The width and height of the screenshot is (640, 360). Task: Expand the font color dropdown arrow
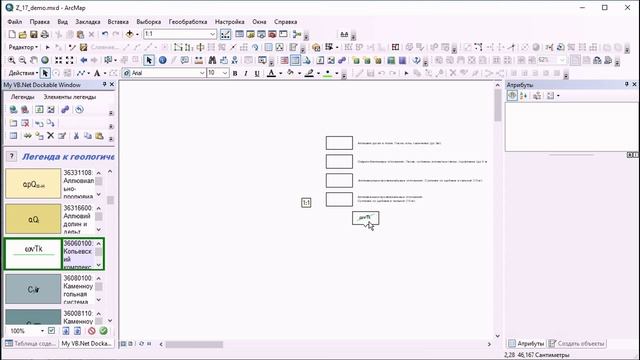coord(280,73)
